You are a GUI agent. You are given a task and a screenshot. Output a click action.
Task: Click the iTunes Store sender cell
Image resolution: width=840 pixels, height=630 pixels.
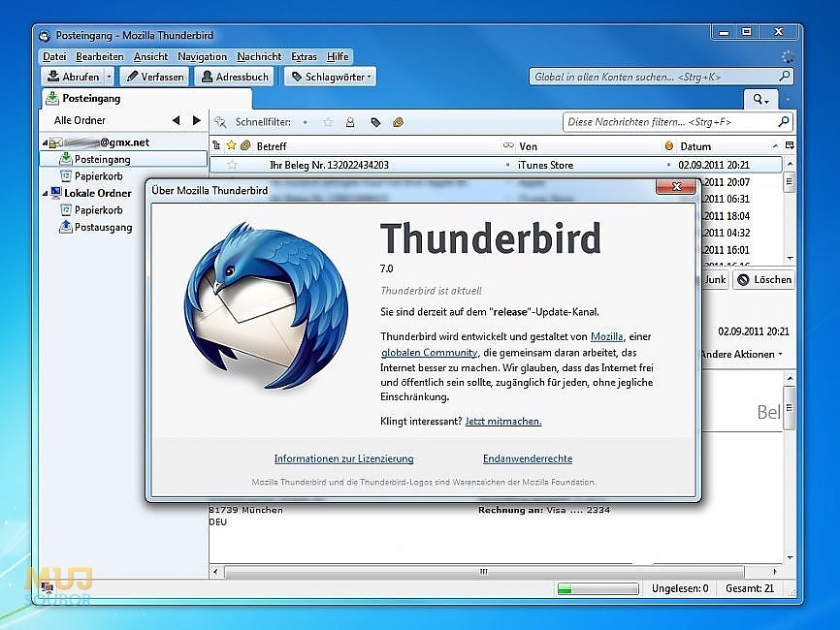(545, 165)
